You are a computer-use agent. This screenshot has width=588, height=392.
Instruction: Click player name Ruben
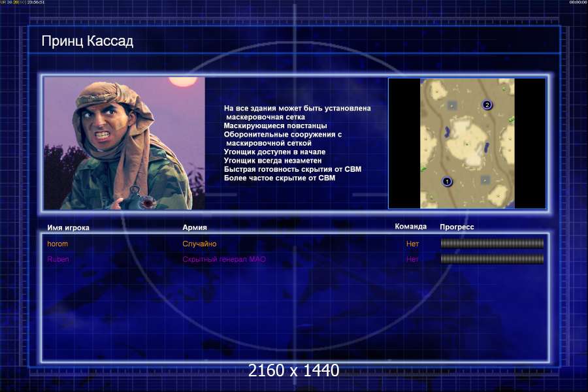(58, 259)
